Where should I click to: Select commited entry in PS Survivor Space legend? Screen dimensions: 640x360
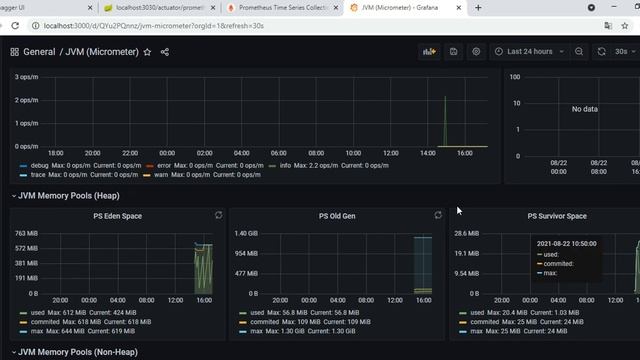point(484,322)
